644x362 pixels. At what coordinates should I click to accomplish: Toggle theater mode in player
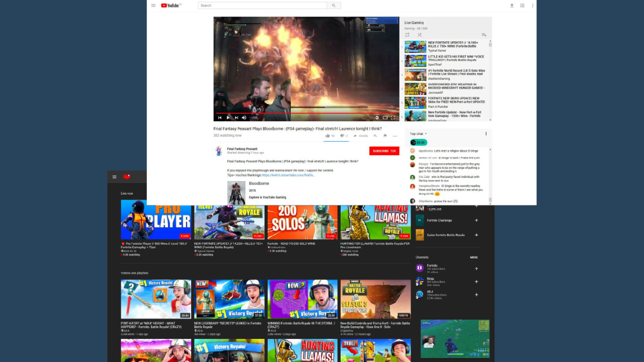click(385, 118)
